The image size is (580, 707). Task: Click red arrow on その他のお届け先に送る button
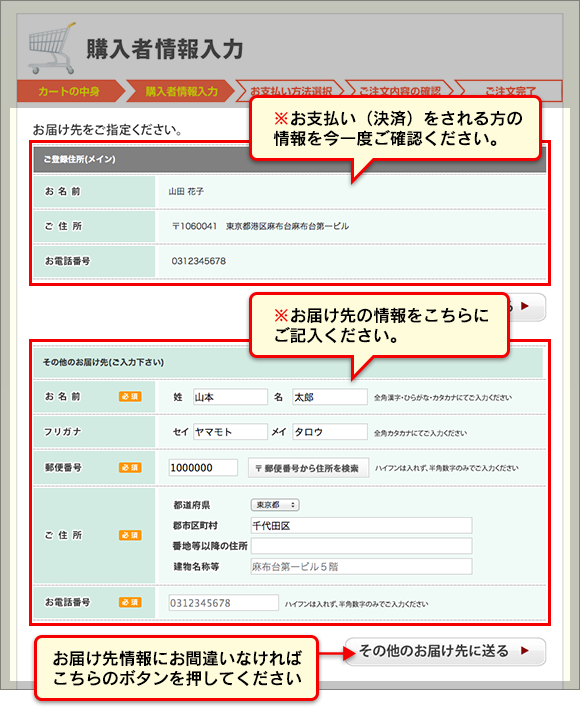coord(525,651)
